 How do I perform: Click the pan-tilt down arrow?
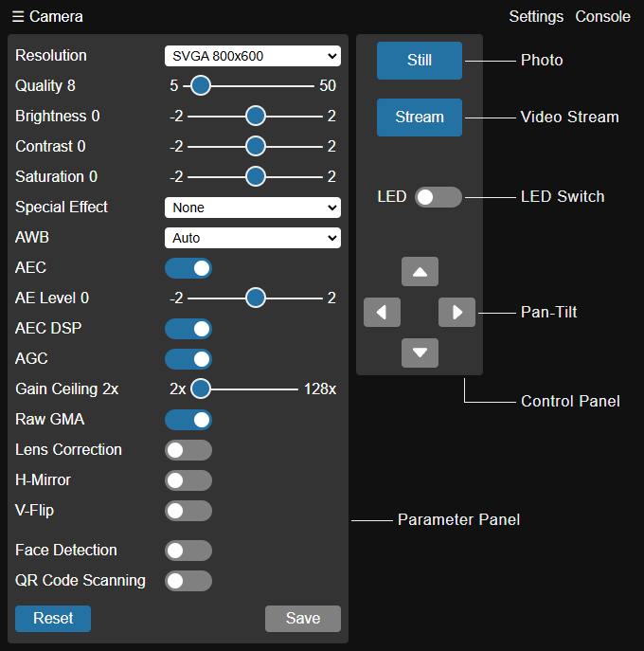coord(420,353)
